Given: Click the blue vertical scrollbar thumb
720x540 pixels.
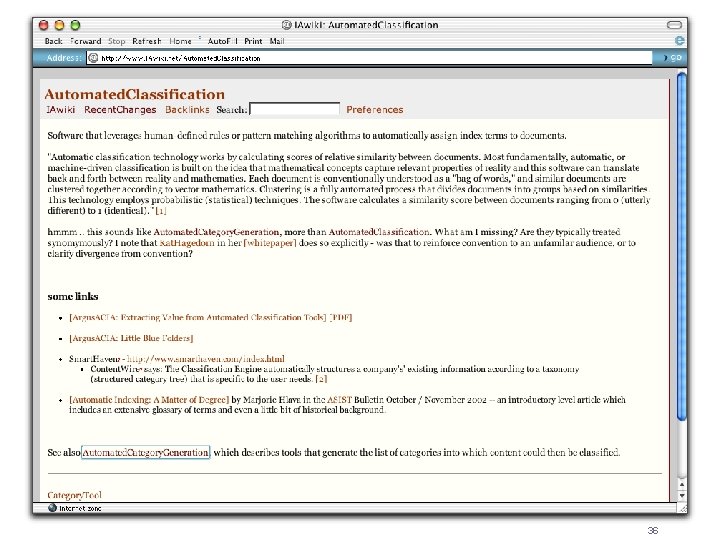Looking at the screenshot, I should (x=682, y=246).
